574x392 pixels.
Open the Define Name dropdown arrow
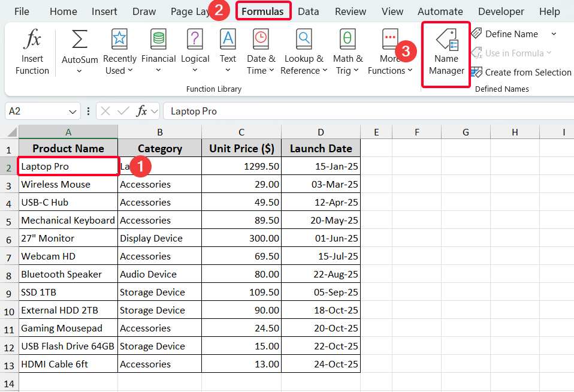click(x=553, y=34)
